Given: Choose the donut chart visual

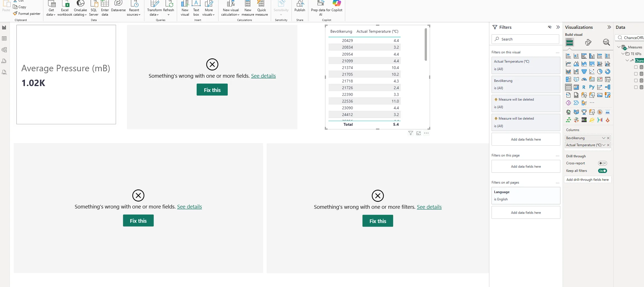Looking at the screenshot, I should pyautogui.click(x=607, y=72).
